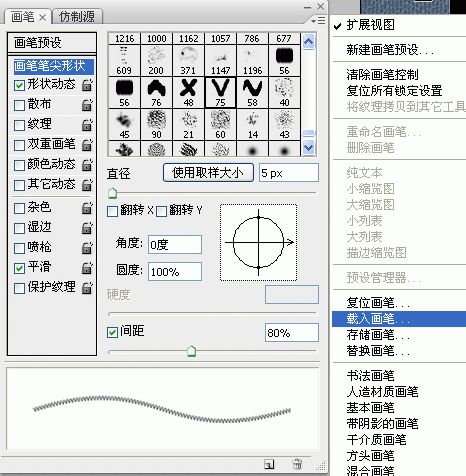Toggle lock icon beside 纹理
The width and height of the screenshot is (466, 476).
[87, 125]
